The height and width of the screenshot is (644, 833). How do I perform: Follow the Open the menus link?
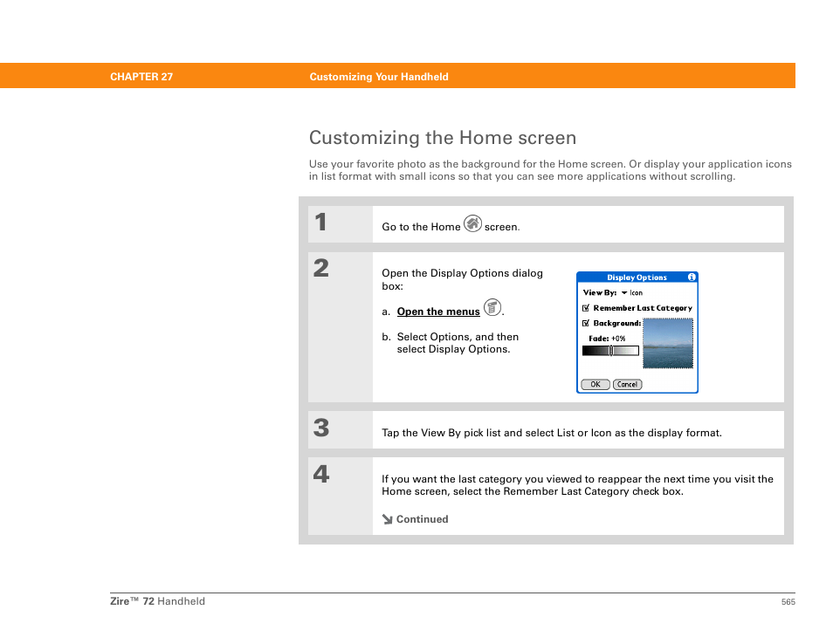[438, 312]
